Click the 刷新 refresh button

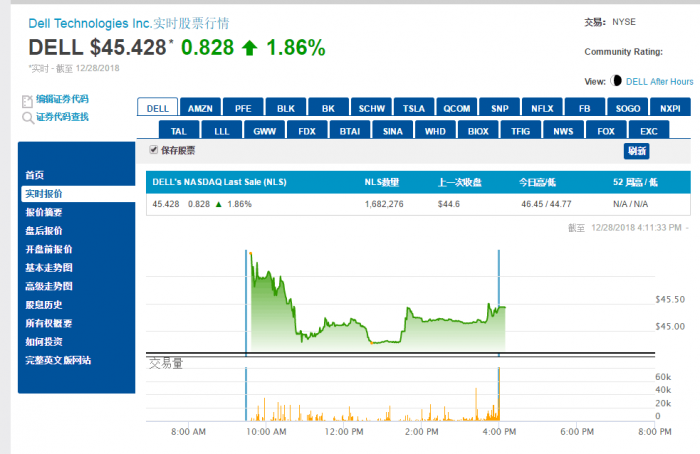(x=636, y=151)
